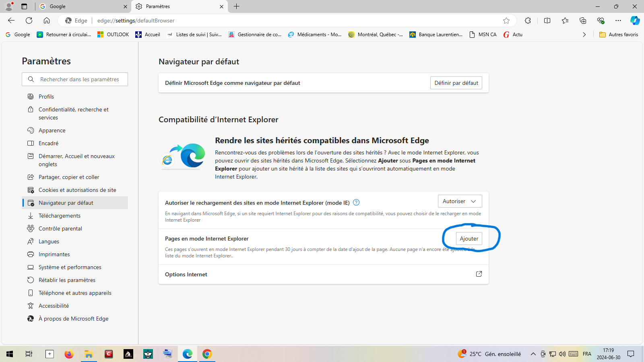Open the Extensions puzzle icon

[528, 21]
